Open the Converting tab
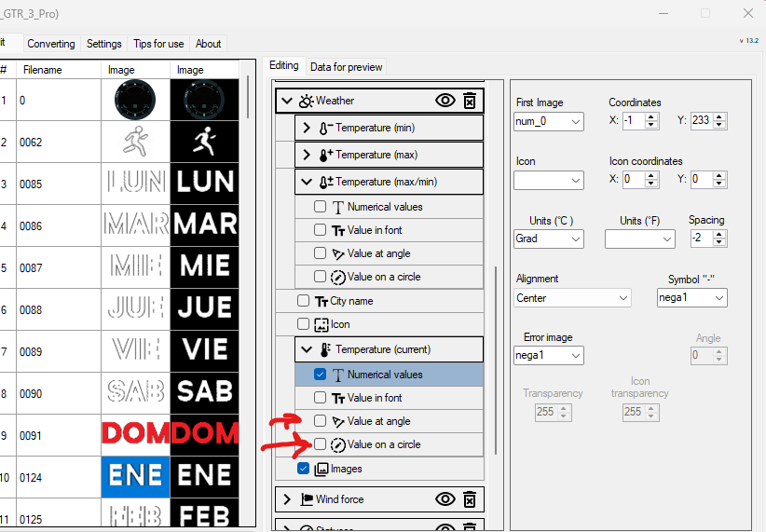 51,44
